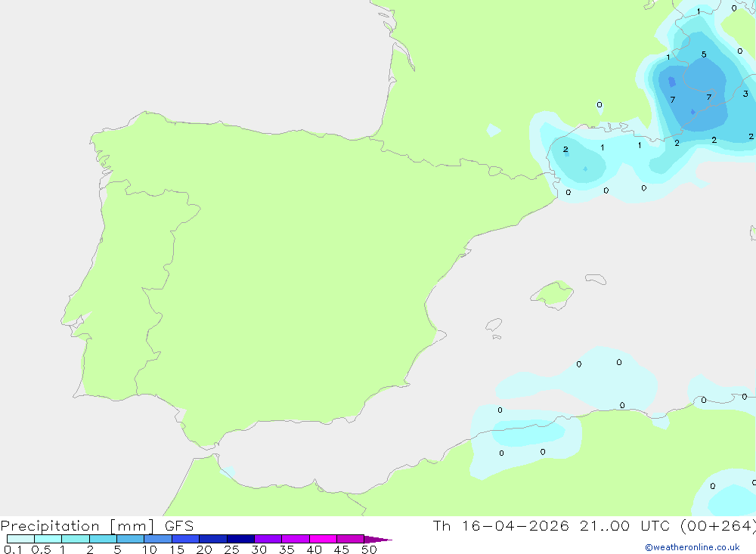This screenshot has width=756, height=554.
Task: Click the 20–25 mm legend color swatch
Action: click(213, 539)
